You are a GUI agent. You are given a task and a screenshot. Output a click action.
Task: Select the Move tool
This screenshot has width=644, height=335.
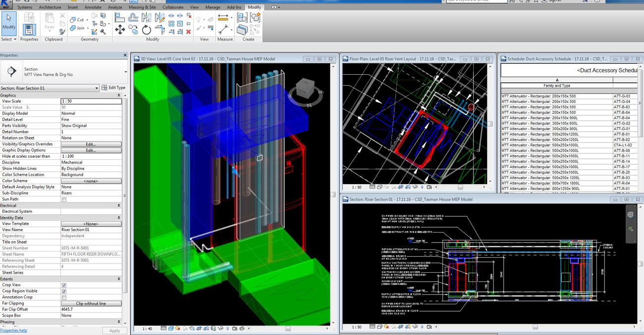(x=120, y=30)
